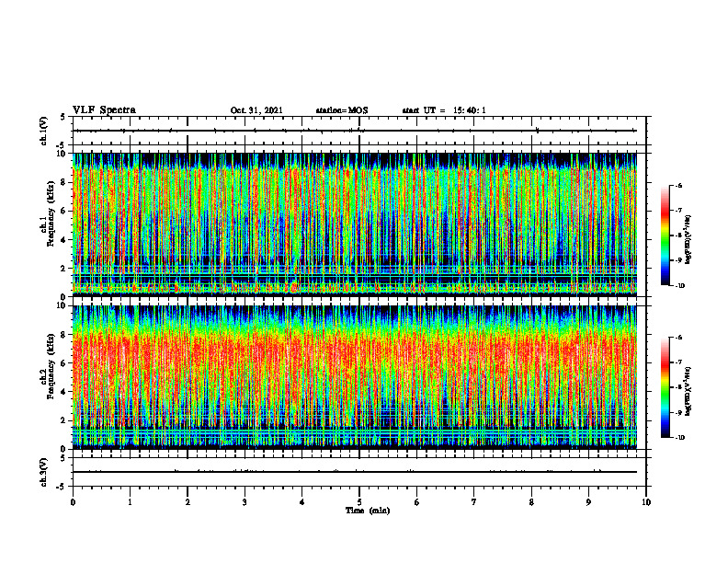Click the 'ch.3(V)' axis label
This screenshot has height=563, width=728.
[x=43, y=473]
